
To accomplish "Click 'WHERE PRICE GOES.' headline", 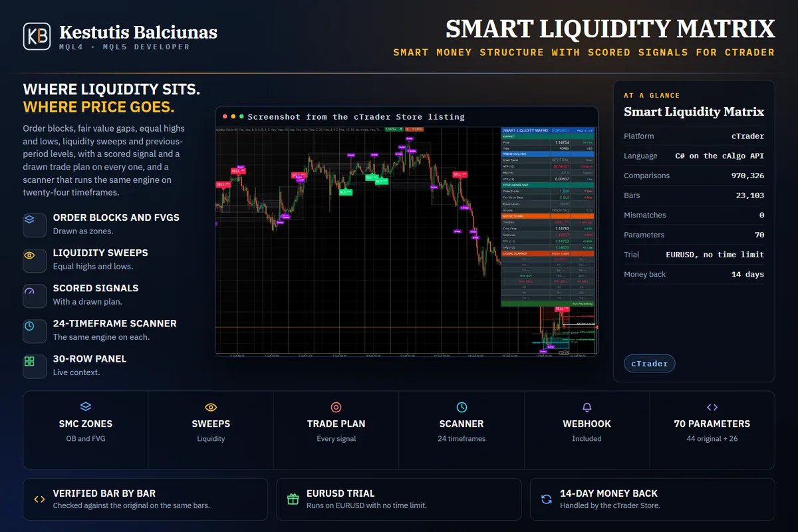I will 99,107.
